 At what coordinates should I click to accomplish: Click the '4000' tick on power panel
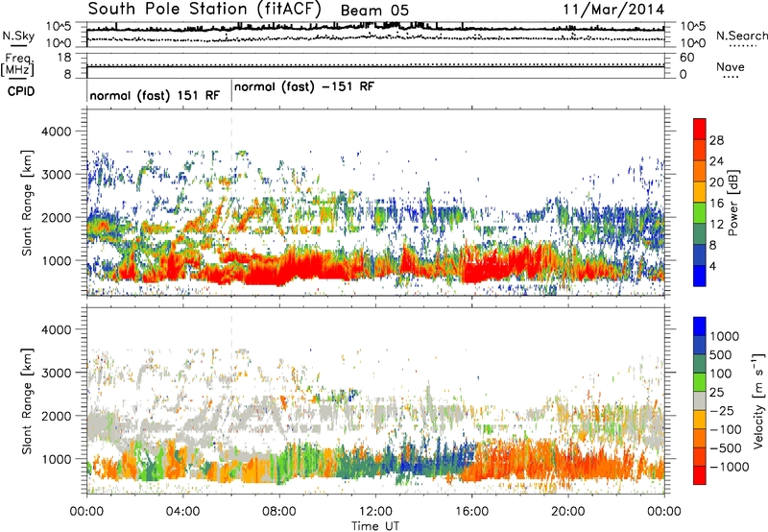pos(56,132)
